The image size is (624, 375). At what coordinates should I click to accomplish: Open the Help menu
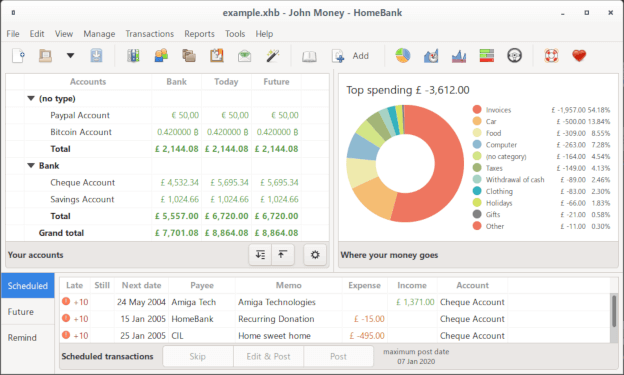click(x=264, y=34)
